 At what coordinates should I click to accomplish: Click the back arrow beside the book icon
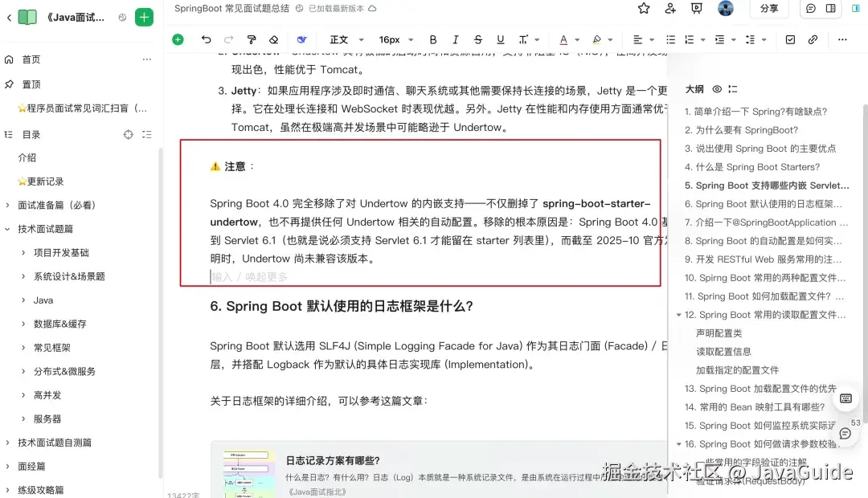click(x=9, y=18)
